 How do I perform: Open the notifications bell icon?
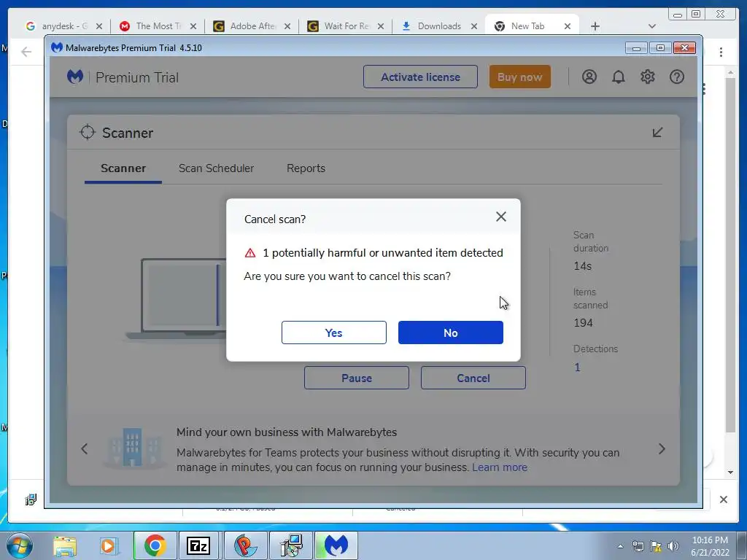(x=619, y=77)
